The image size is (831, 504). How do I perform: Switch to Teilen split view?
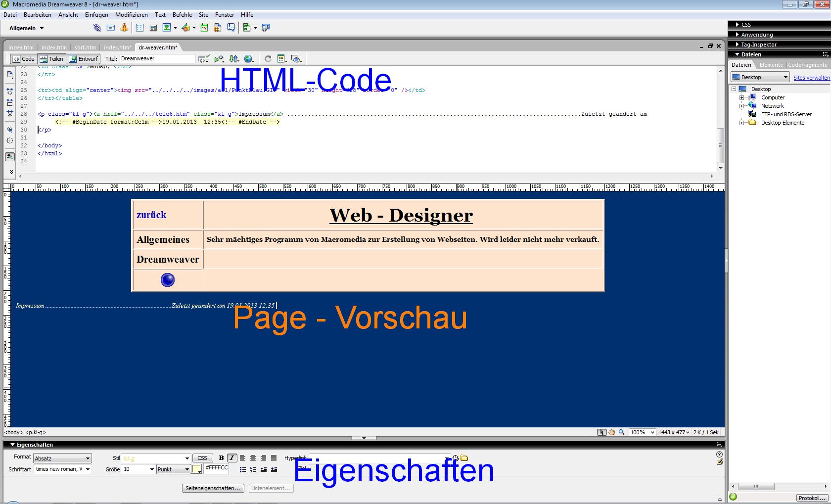tap(51, 59)
